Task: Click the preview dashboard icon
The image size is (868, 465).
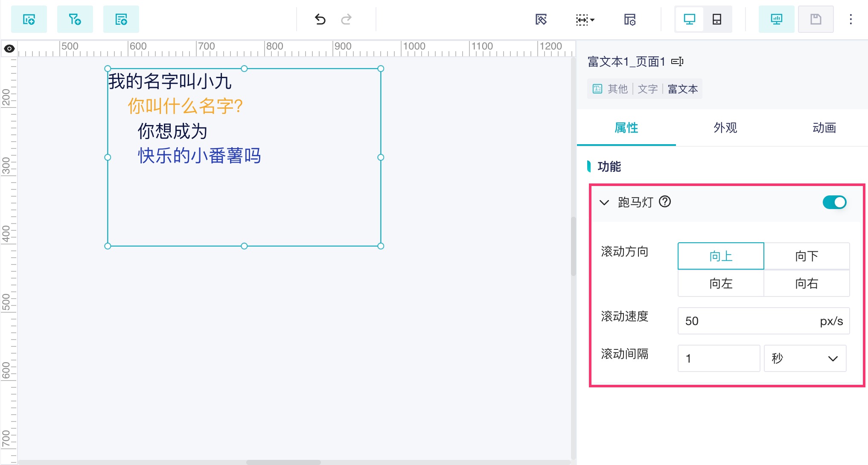Action: point(776,19)
